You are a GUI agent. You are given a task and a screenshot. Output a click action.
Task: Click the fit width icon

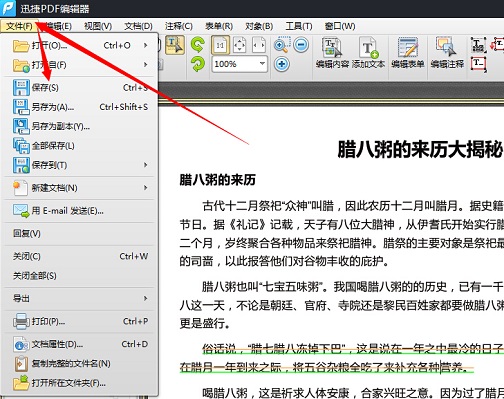(x=259, y=45)
